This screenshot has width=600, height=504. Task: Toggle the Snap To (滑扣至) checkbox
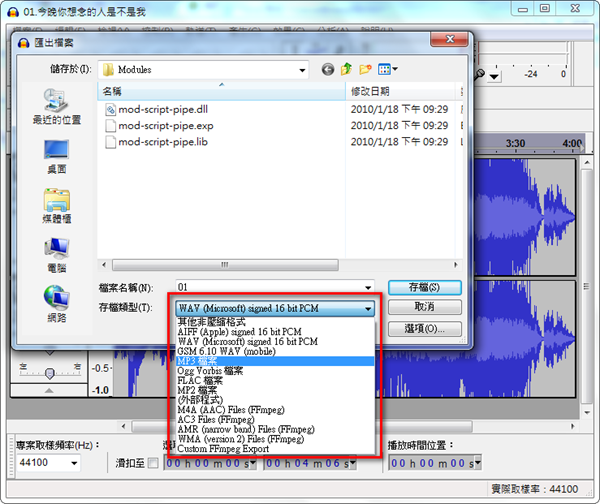point(153,463)
